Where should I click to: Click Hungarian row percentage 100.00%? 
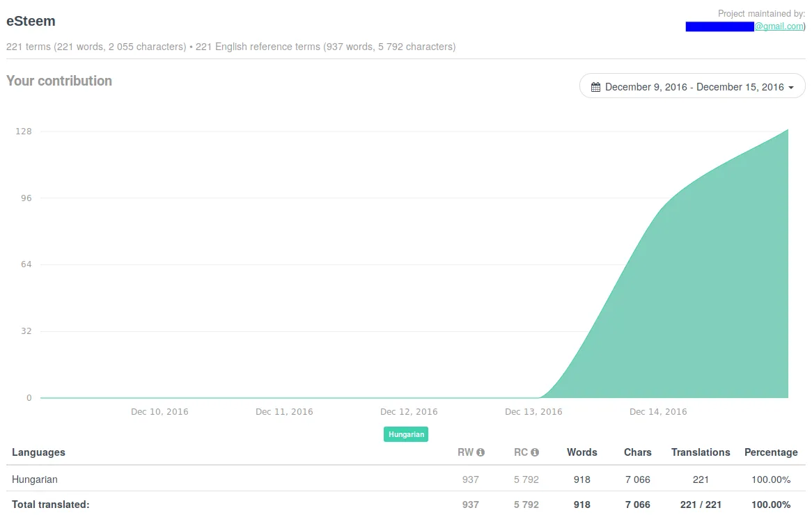[x=771, y=479]
